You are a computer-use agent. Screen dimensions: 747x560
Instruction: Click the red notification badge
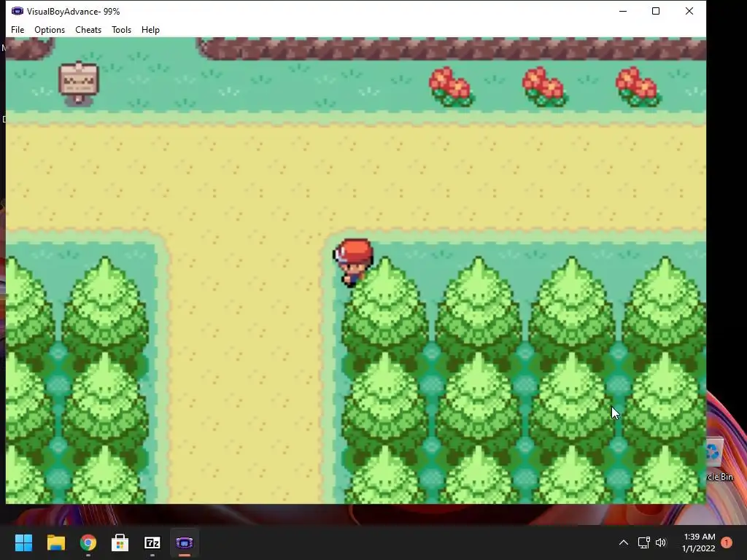tap(727, 542)
